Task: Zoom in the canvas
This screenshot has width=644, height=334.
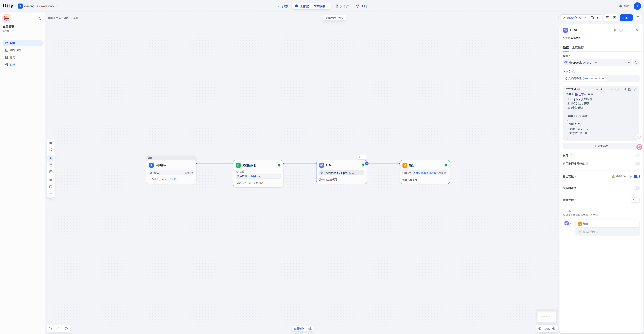Action: pyautogui.click(x=554, y=328)
